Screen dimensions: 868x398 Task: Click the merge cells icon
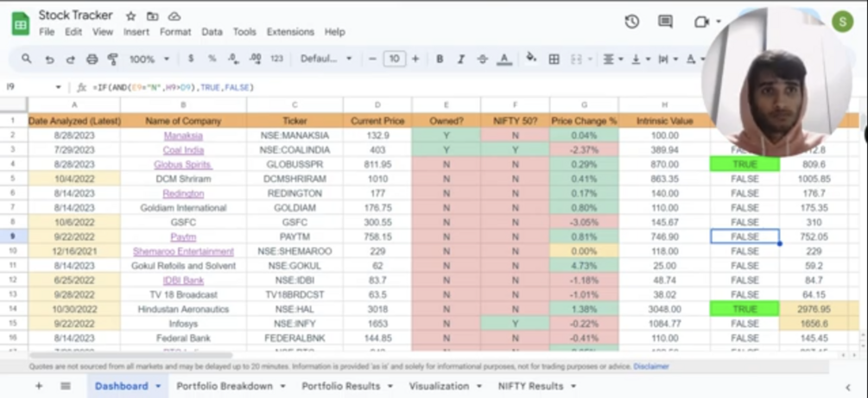[x=576, y=59]
